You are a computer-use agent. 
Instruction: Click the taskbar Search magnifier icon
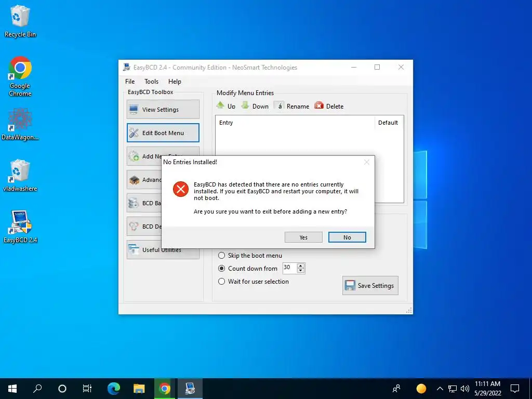37,389
